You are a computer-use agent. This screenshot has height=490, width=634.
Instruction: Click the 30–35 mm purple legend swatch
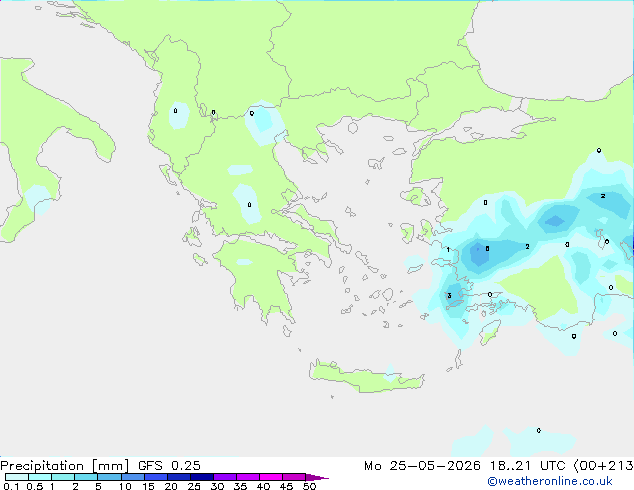(224, 477)
